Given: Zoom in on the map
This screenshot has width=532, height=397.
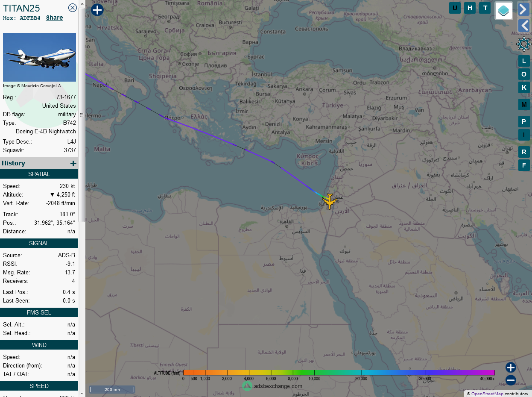Looking at the screenshot, I should (x=511, y=368).
